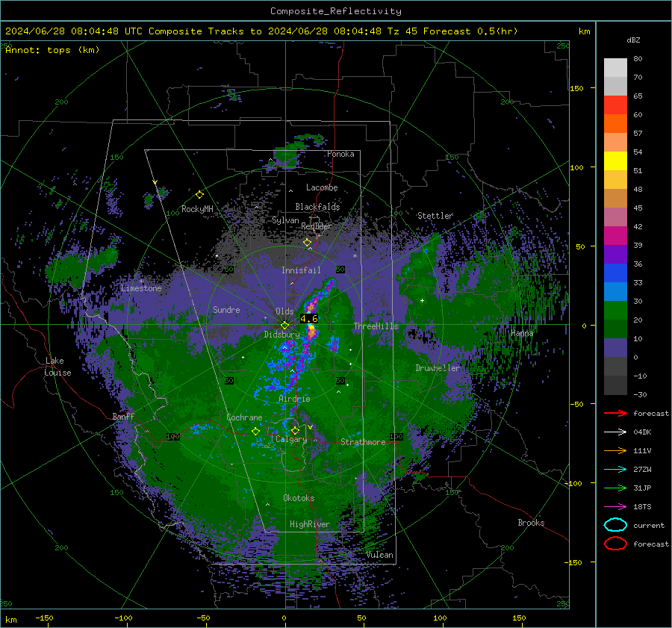
Task: Click the green 31JP arrow icon
Action: coord(615,488)
